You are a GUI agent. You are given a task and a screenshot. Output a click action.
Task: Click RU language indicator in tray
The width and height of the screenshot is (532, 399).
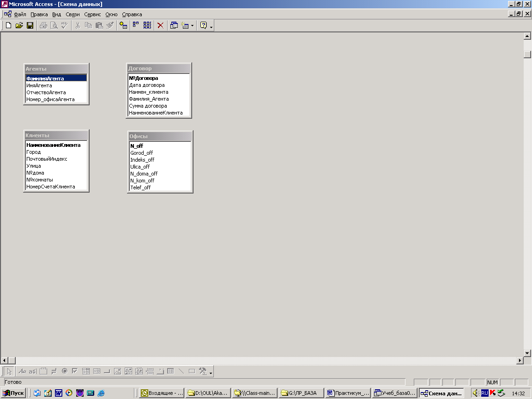(484, 393)
